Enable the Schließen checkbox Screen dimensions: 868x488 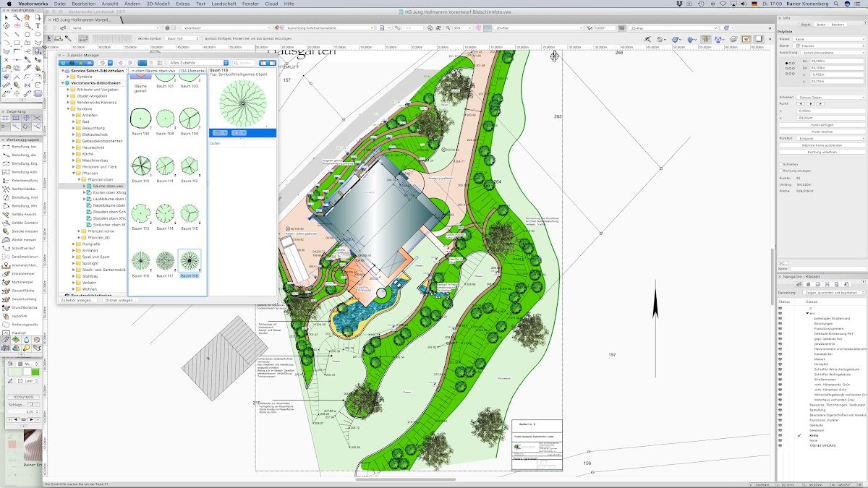tap(782, 164)
